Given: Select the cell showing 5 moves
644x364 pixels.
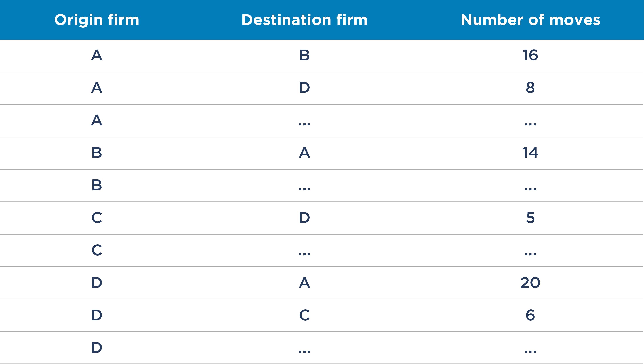Looking at the screenshot, I should [530, 218].
